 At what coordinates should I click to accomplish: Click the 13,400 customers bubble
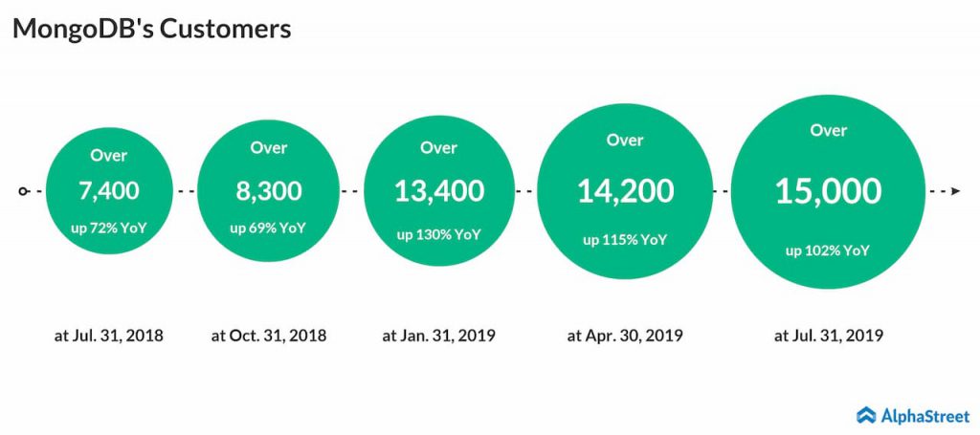(438, 191)
